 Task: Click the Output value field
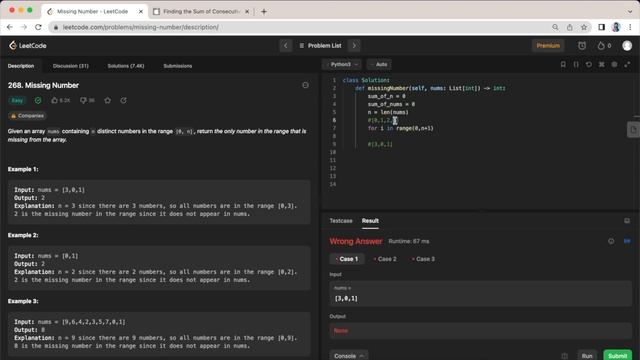480,331
